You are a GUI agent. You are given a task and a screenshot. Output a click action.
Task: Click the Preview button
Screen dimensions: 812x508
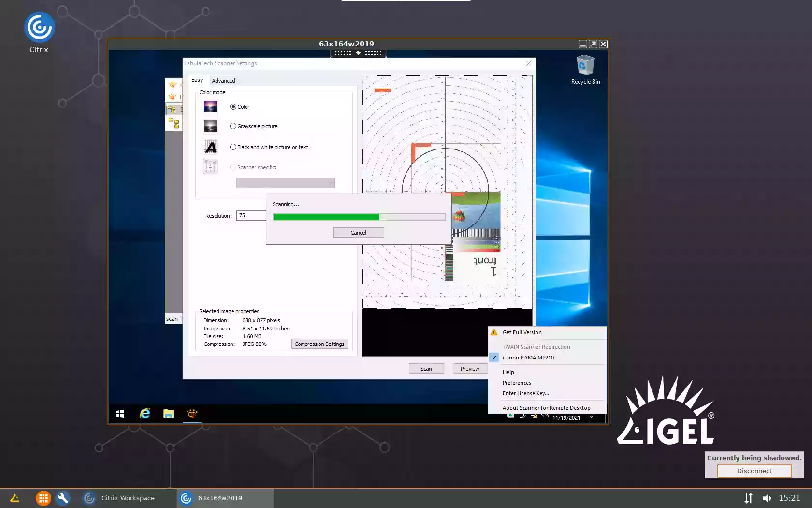pos(470,369)
